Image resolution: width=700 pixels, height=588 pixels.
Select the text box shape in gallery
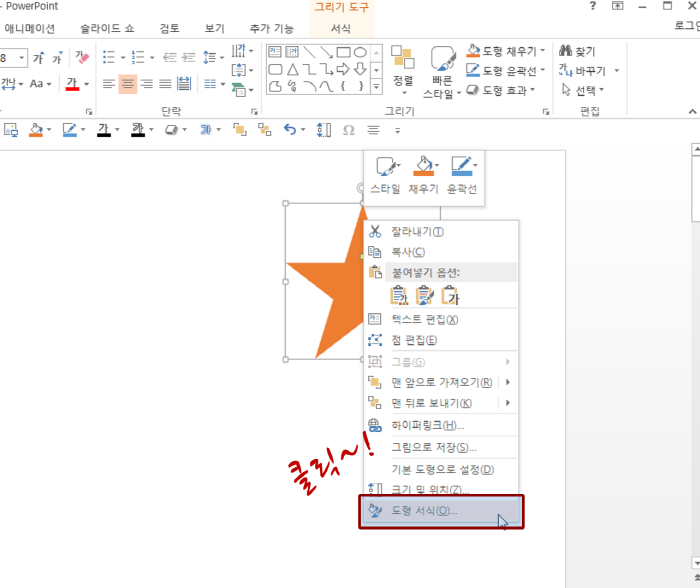click(275, 52)
